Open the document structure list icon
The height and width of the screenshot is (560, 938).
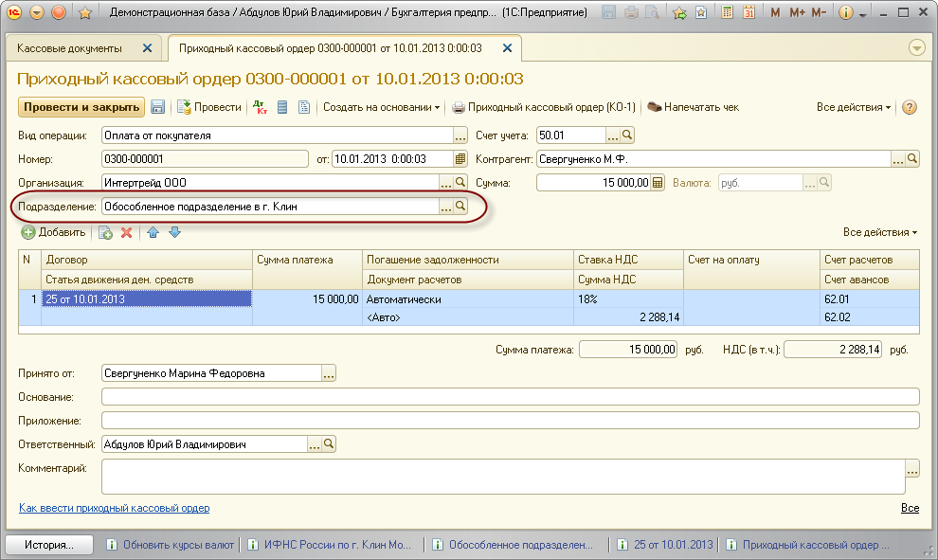(x=282, y=107)
